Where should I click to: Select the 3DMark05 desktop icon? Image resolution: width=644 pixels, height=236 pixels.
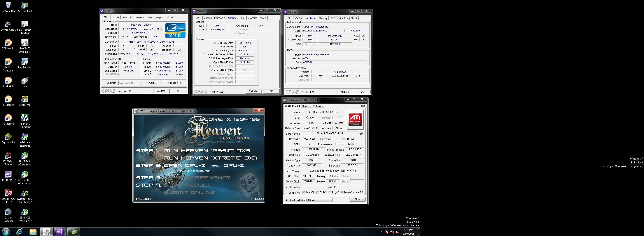click(x=8, y=101)
